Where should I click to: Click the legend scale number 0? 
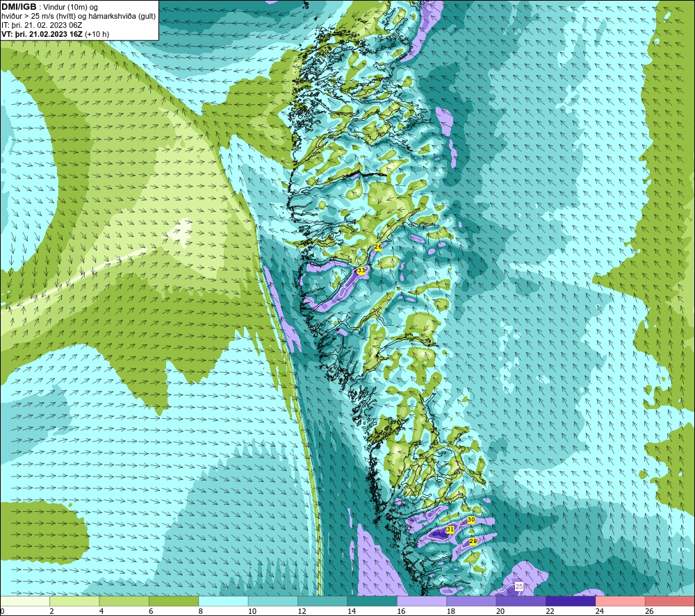[x=2, y=611]
